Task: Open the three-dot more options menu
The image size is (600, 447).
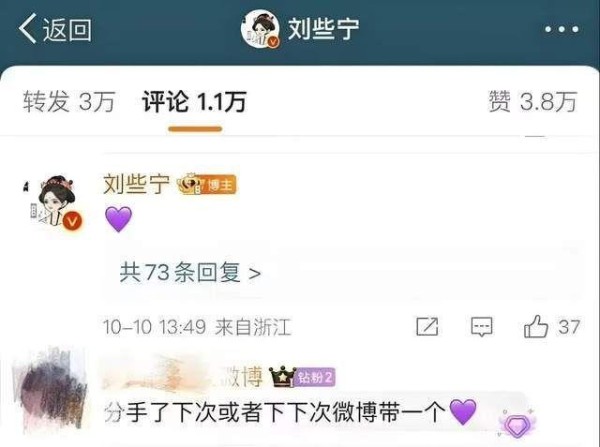Action: coord(561,29)
